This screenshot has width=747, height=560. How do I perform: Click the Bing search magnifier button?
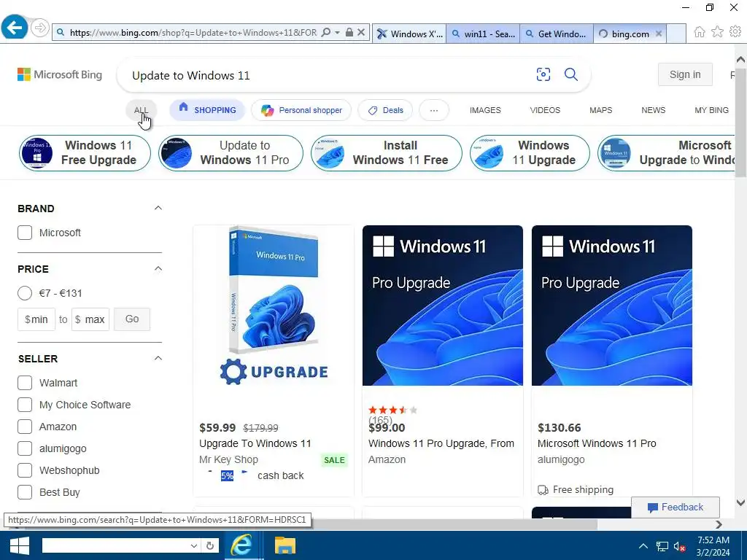click(x=570, y=74)
